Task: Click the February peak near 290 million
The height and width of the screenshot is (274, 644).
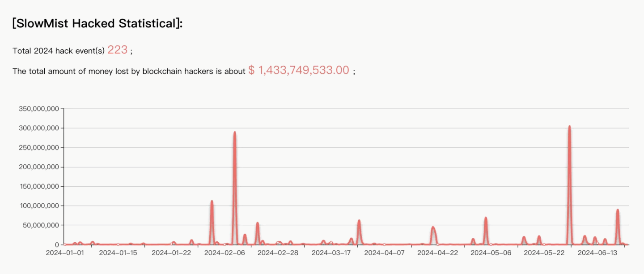Action: point(234,133)
